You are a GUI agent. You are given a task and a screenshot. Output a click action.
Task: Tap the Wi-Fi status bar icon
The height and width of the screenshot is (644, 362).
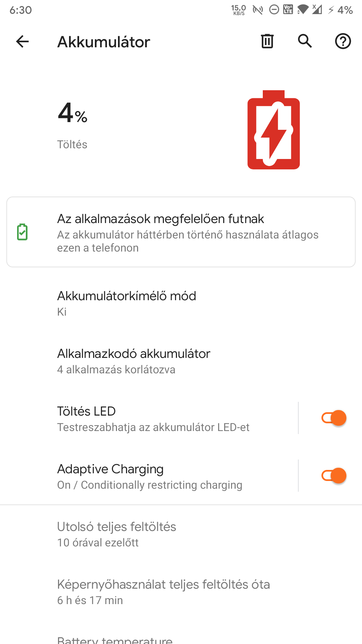point(303,9)
